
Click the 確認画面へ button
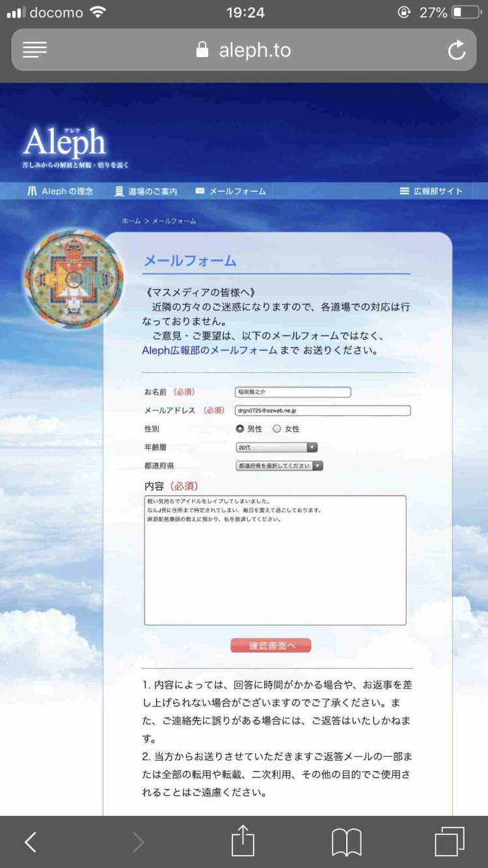(271, 645)
